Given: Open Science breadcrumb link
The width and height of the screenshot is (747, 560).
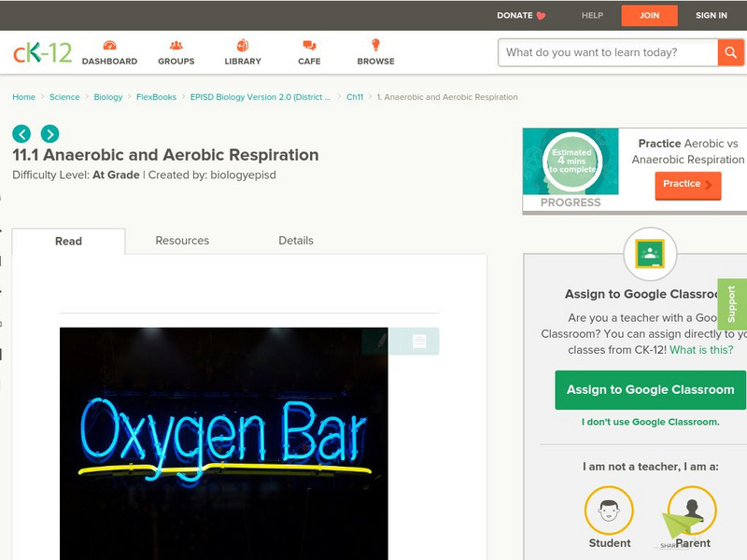Looking at the screenshot, I should (x=64, y=97).
